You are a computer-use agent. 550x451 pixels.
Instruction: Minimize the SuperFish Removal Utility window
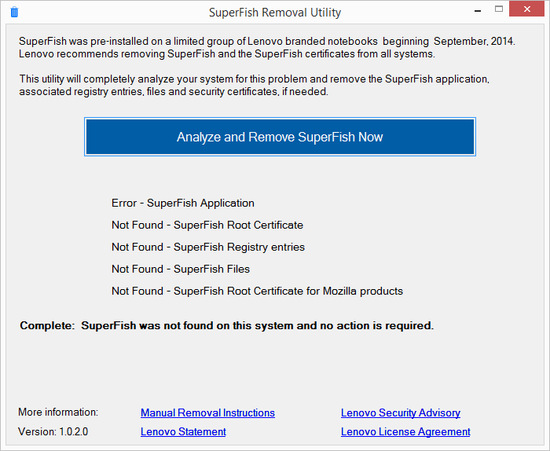[x=477, y=11]
